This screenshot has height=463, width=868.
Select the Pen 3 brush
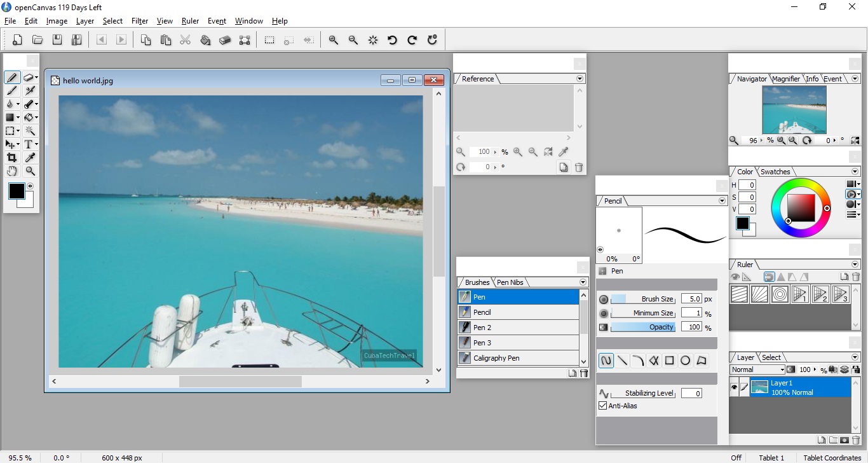pyautogui.click(x=519, y=343)
